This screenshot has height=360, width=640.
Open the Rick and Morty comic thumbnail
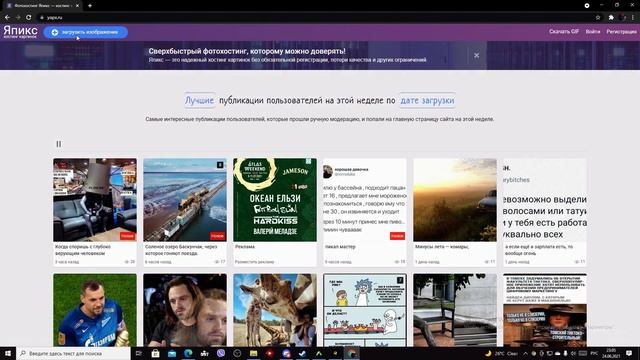point(365,310)
